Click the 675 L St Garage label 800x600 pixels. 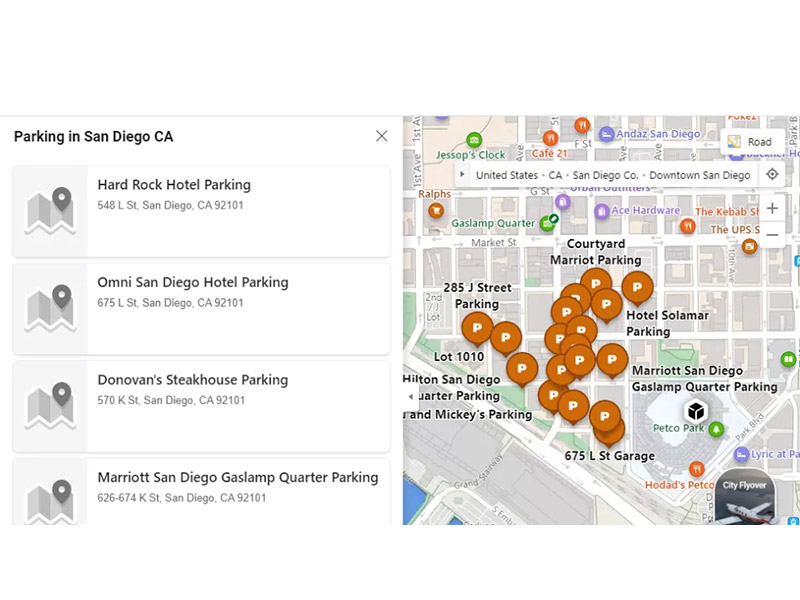click(x=610, y=456)
